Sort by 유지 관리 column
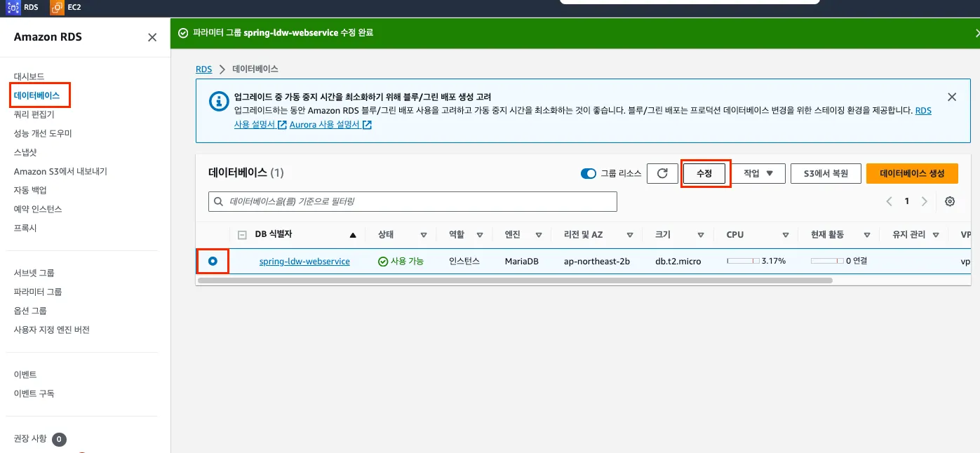This screenshot has height=453, width=980. pyautogui.click(x=936, y=235)
